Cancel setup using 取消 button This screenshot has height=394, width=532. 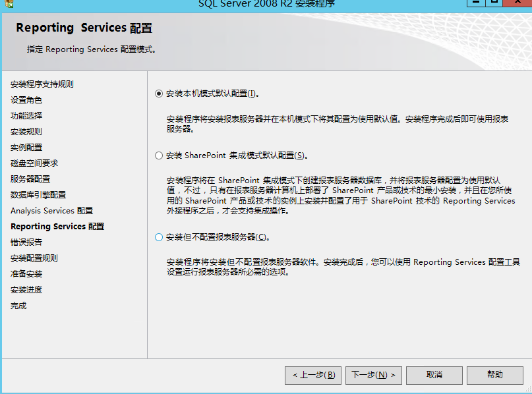click(434, 375)
